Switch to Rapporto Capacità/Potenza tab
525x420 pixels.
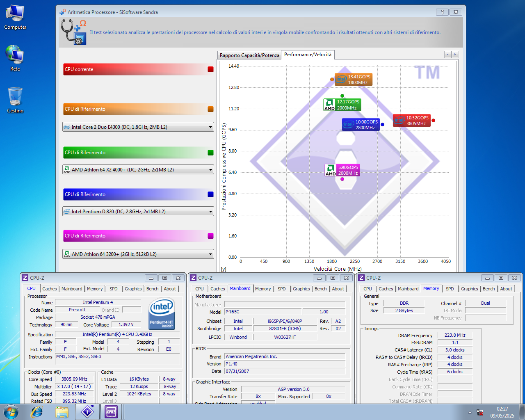(249, 55)
